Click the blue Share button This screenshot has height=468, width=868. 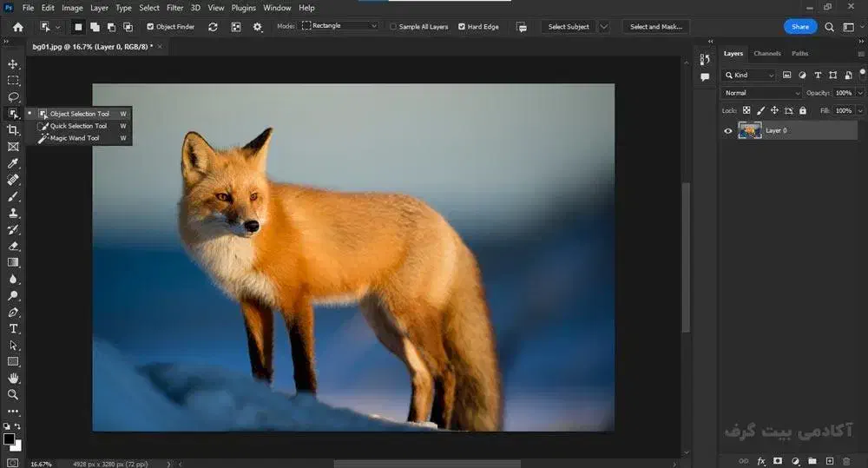pos(799,27)
